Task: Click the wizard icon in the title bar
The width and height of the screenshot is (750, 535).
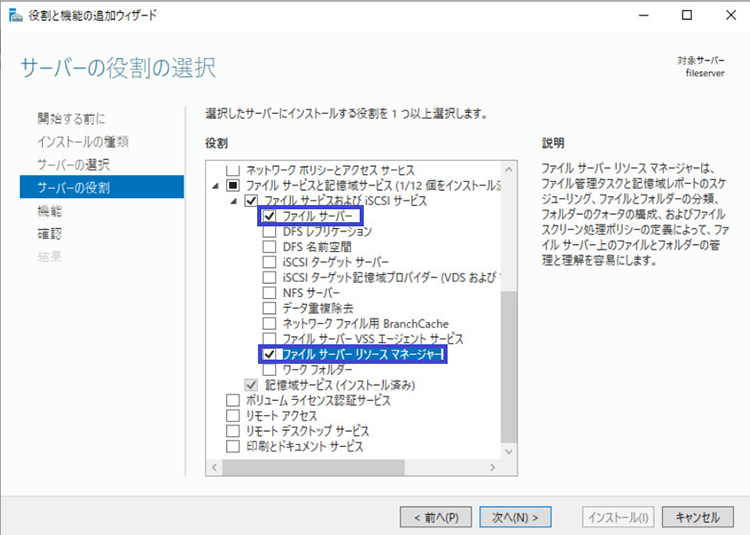Action: click(15, 15)
